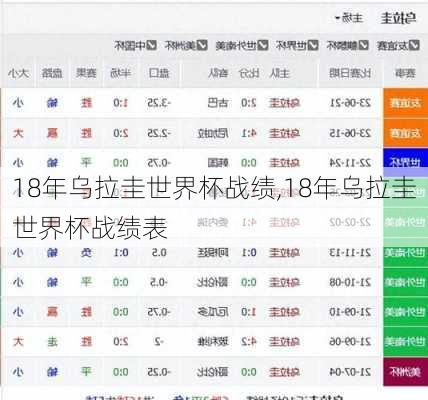
Task: Click the 4:2 score against 玻利维
Action: [249, 342]
